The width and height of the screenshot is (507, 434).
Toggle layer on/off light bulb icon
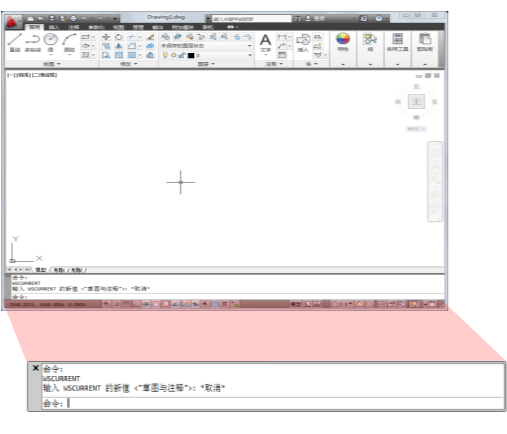[165, 55]
